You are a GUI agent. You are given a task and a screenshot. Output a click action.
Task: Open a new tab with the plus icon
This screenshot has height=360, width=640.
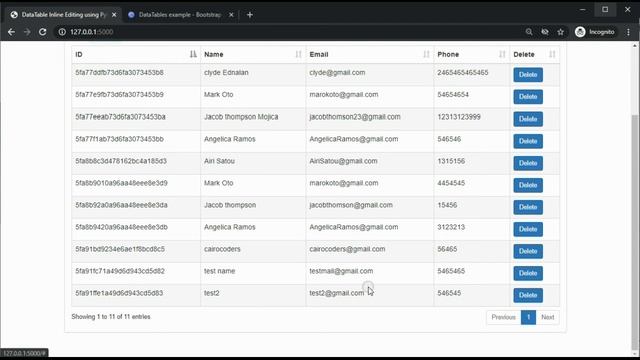(x=250, y=15)
